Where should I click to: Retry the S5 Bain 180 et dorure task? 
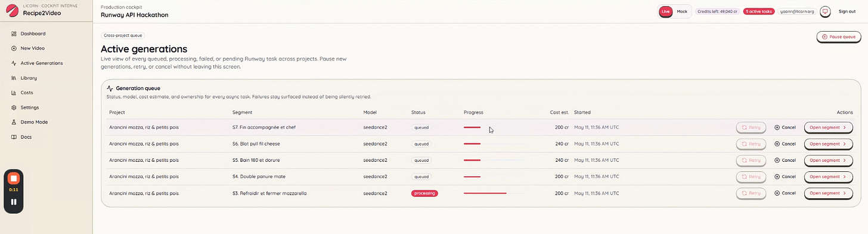coord(751,160)
